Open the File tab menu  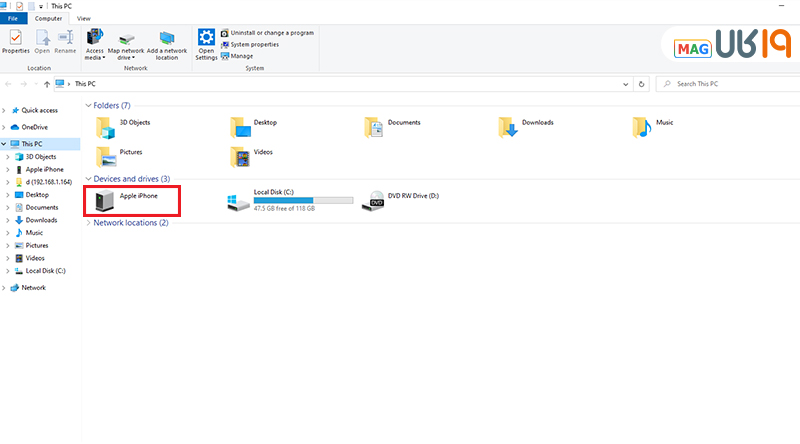coord(15,18)
